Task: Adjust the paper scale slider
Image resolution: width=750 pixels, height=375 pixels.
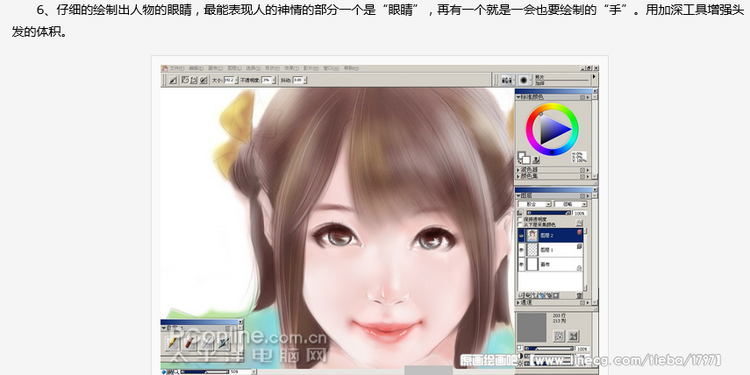Action: tap(549, 349)
